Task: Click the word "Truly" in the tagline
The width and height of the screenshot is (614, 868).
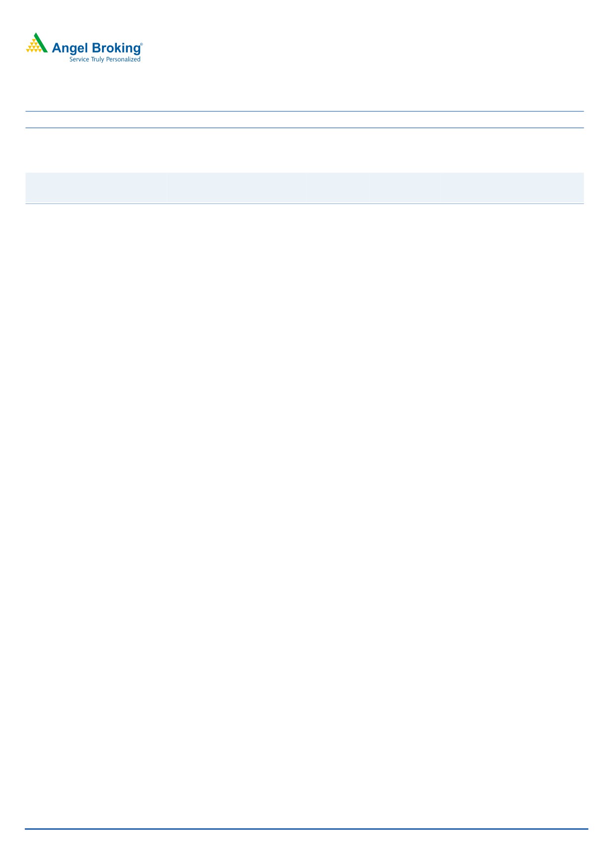Action: tap(98, 59)
